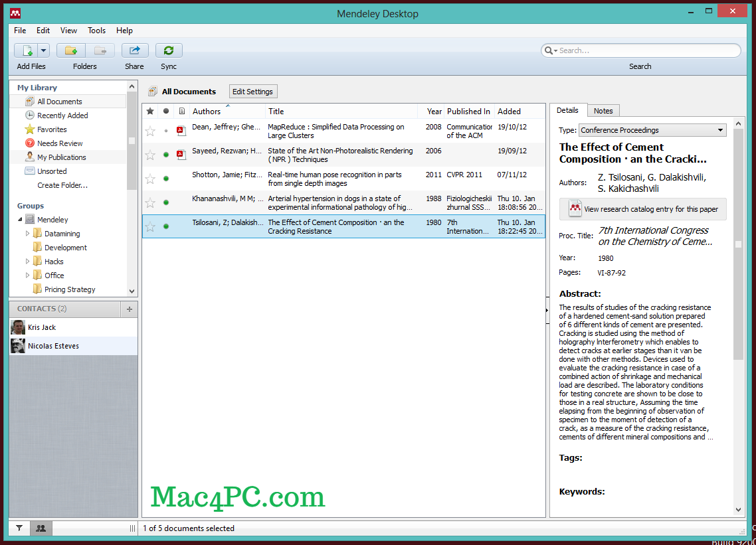Open the Type Conference Proceedings dropdown
This screenshot has width=756, height=545.
point(653,130)
